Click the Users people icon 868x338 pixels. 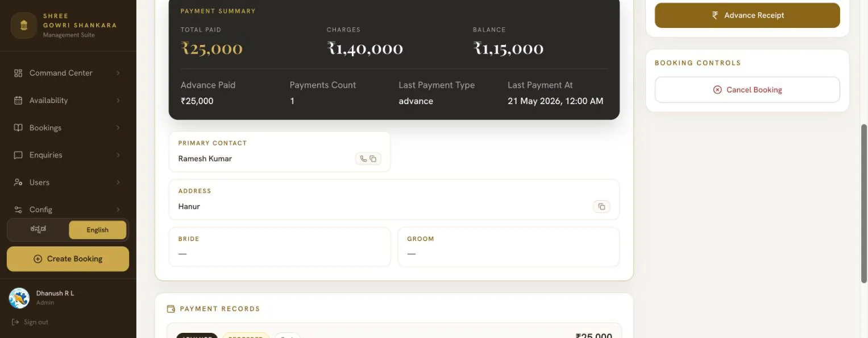point(18,182)
